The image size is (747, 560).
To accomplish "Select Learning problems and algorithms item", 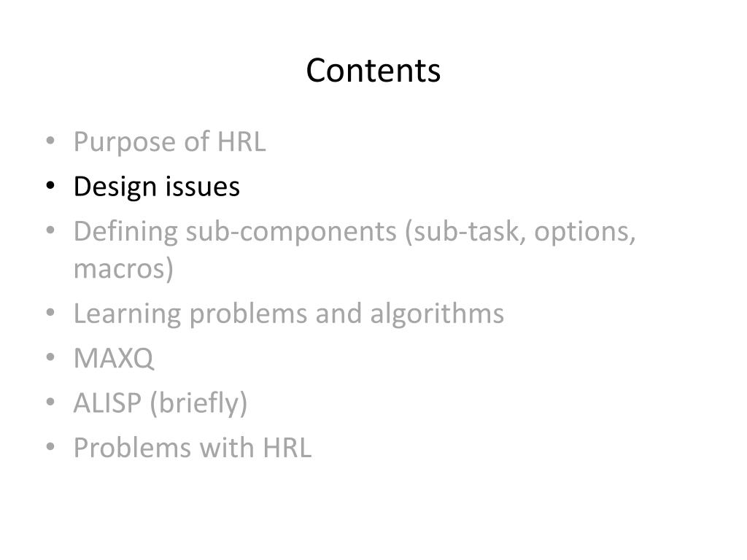I will pos(288,314).
